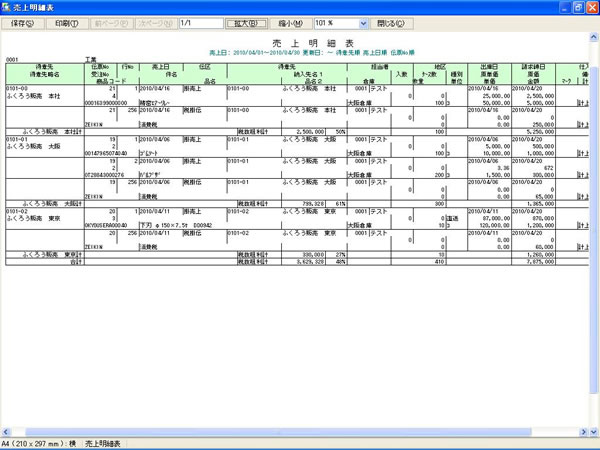Click the vertical scrollbar thumb

tap(593, 230)
